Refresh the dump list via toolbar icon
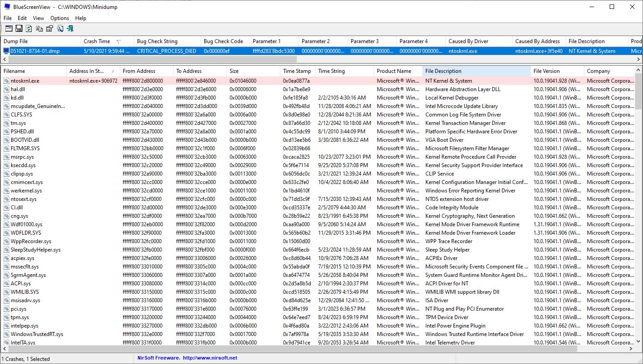The image size is (643, 364). pos(29,28)
